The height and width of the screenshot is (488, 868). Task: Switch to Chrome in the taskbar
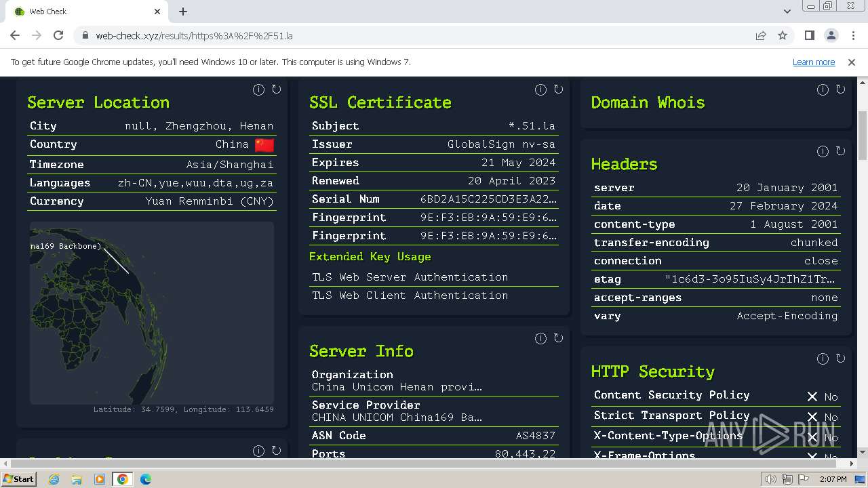123,479
